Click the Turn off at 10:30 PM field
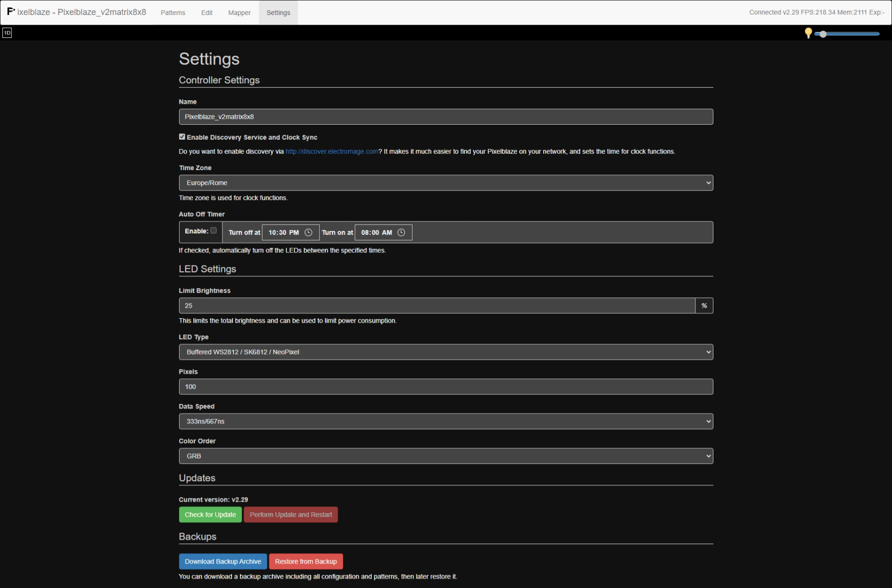Viewport: 892px width, 588px height. [x=291, y=232]
